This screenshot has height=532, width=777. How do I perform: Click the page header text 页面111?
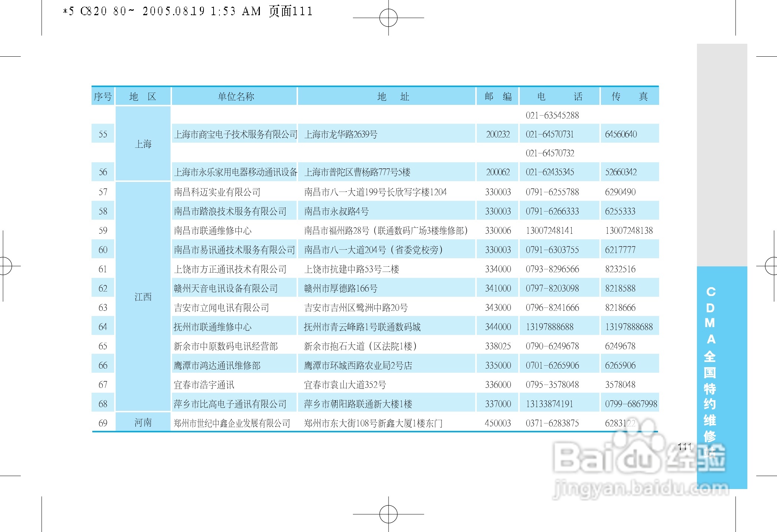(291, 11)
